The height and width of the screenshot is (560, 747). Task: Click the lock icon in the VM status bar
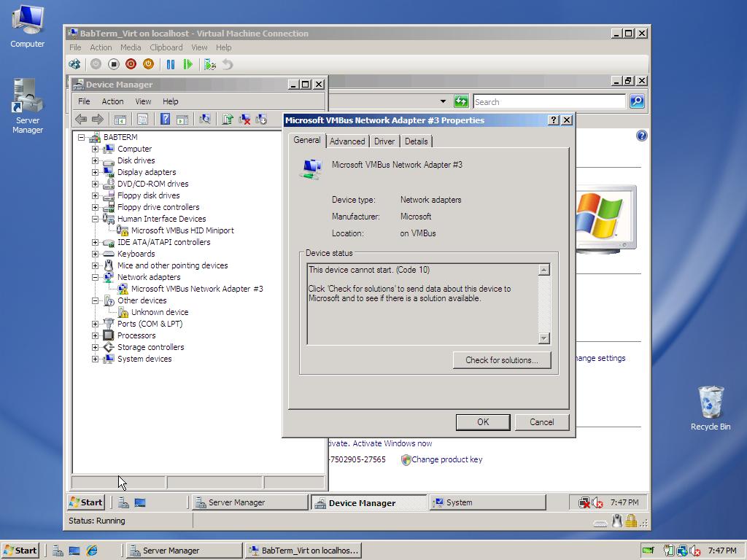point(631,521)
